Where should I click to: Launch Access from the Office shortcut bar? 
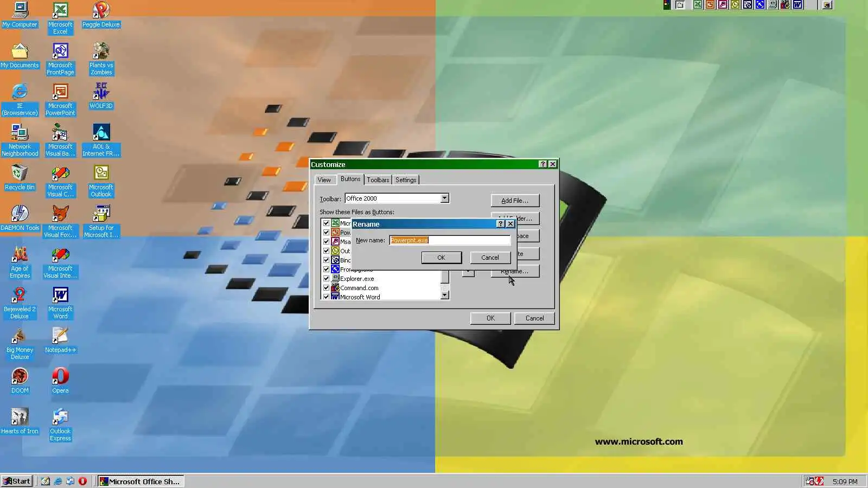(x=723, y=5)
